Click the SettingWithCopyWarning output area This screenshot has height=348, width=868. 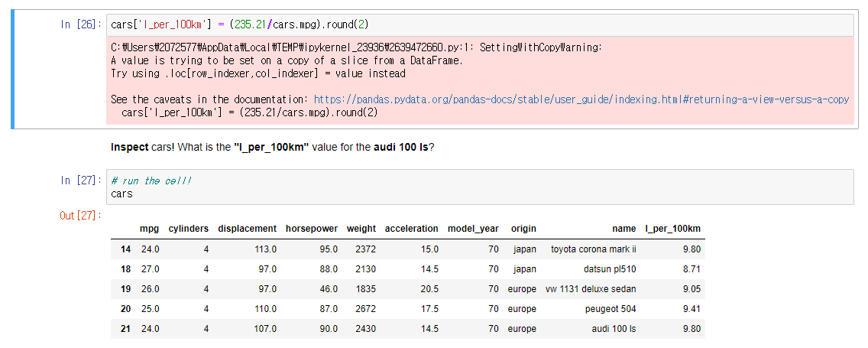[480, 80]
